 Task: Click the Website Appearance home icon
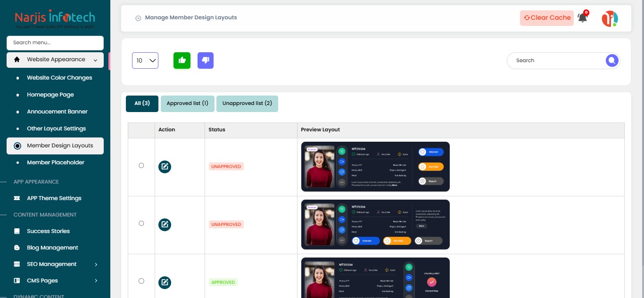pyautogui.click(x=17, y=60)
